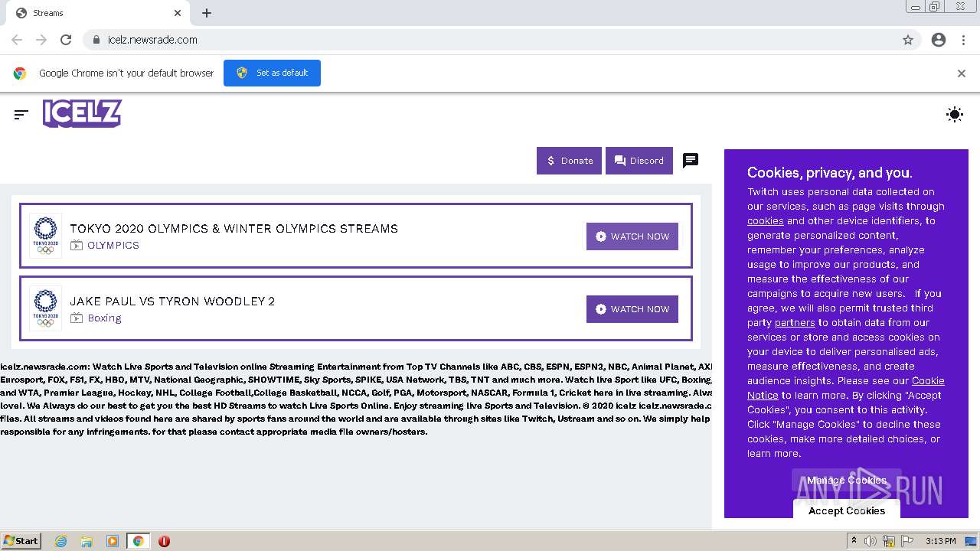Close the Streams tab
The width and height of the screenshot is (980, 551).
178,13
